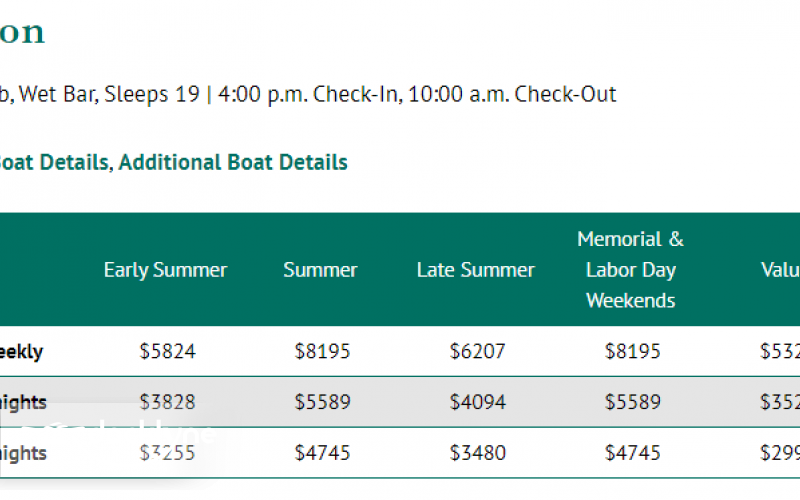Select the Summer column header

[x=320, y=270]
